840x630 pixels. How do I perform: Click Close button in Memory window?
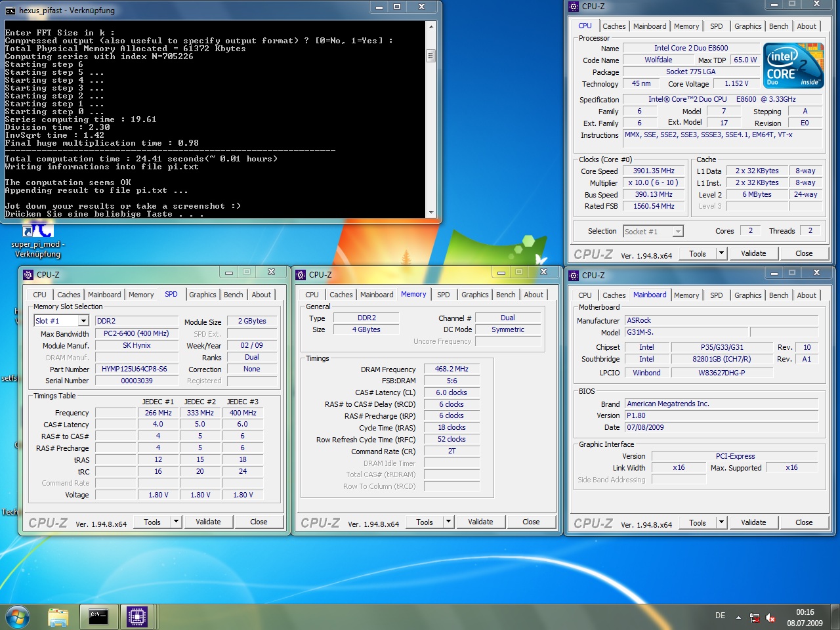pos(531,522)
